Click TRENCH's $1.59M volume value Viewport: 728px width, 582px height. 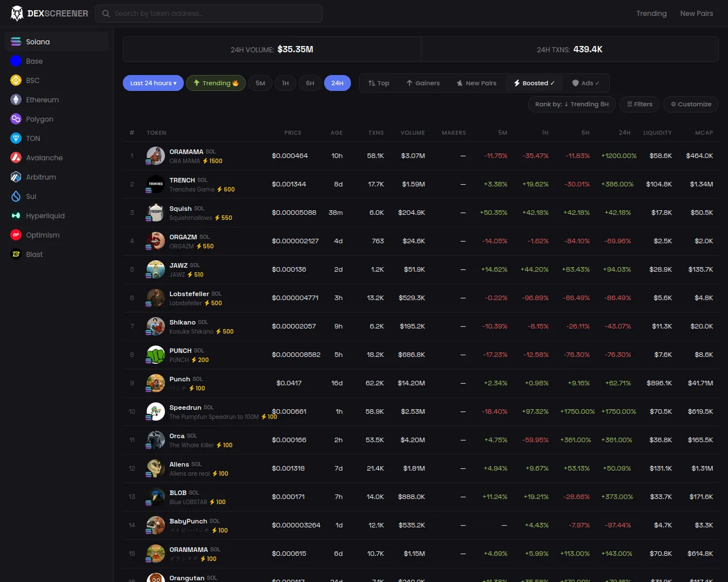point(413,184)
